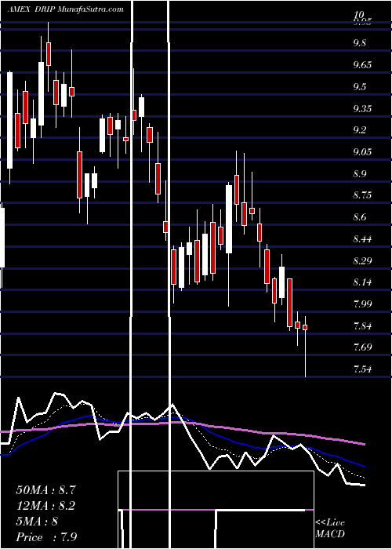Click the <<Live MACD label
This screenshot has width=392, height=549.
point(330,529)
